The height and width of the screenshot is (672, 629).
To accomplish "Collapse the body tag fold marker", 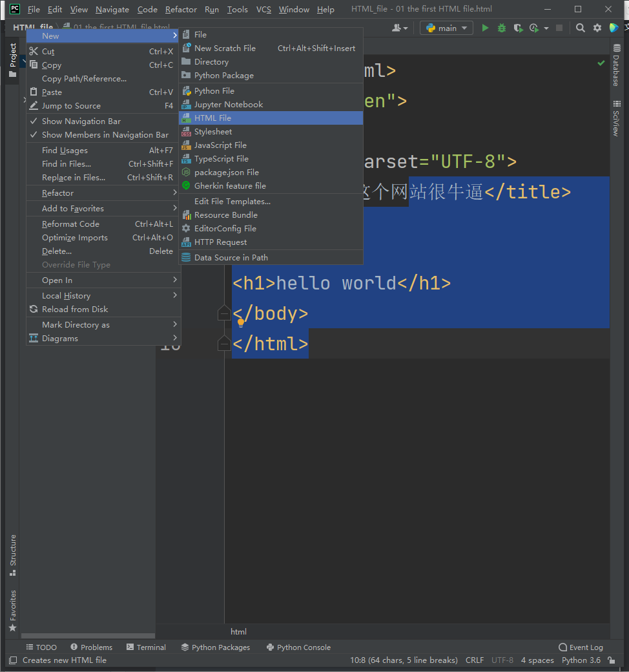I will [x=223, y=313].
